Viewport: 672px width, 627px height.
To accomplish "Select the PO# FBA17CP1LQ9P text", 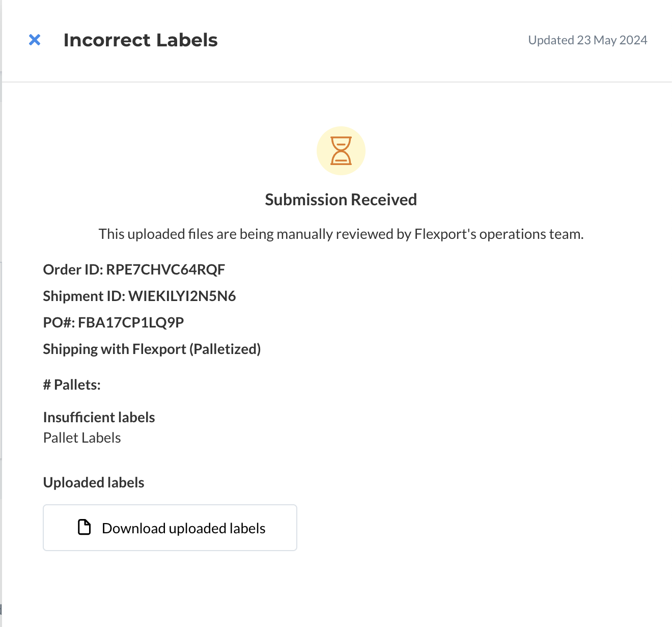I will click(114, 322).
